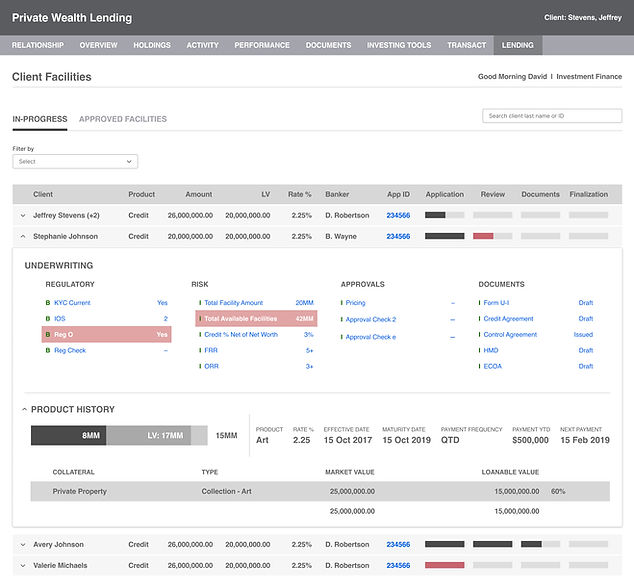Select the Lending tab
Viewport: 634px width, 586px height.
pyautogui.click(x=518, y=45)
